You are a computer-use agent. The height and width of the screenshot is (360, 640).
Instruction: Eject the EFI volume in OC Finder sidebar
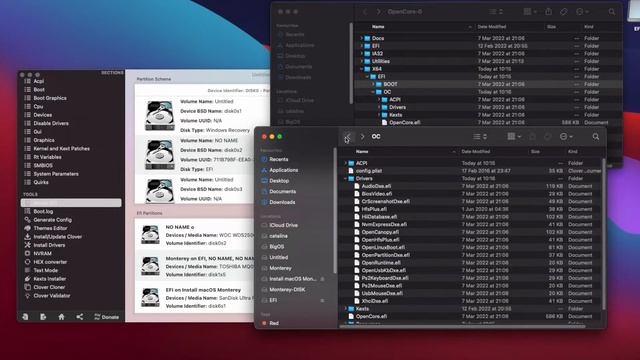(x=322, y=300)
